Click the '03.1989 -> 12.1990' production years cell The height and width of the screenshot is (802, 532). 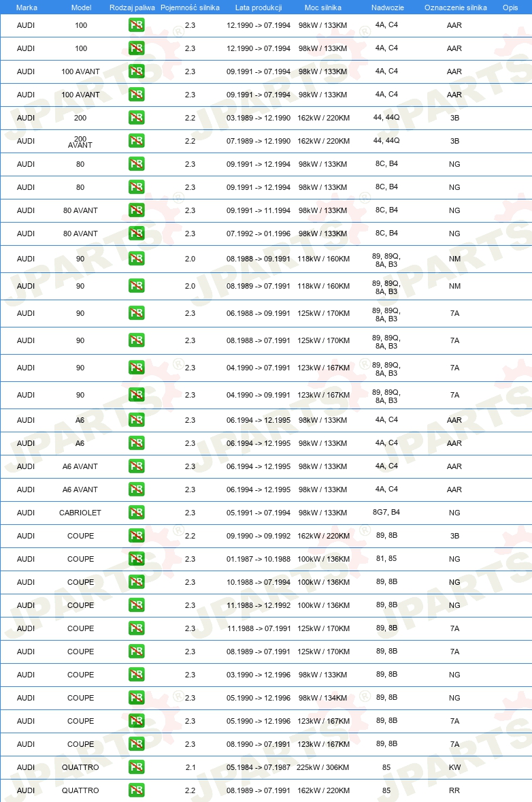coord(259,118)
